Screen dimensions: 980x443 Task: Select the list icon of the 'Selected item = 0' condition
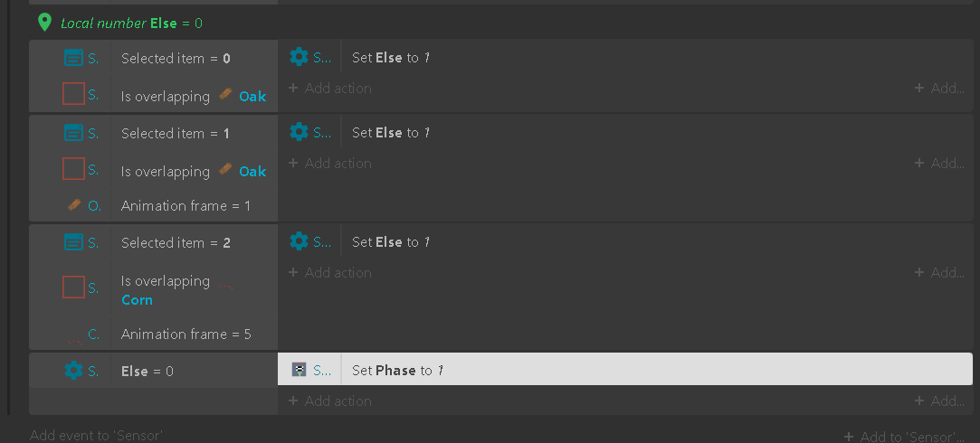pyautogui.click(x=74, y=58)
